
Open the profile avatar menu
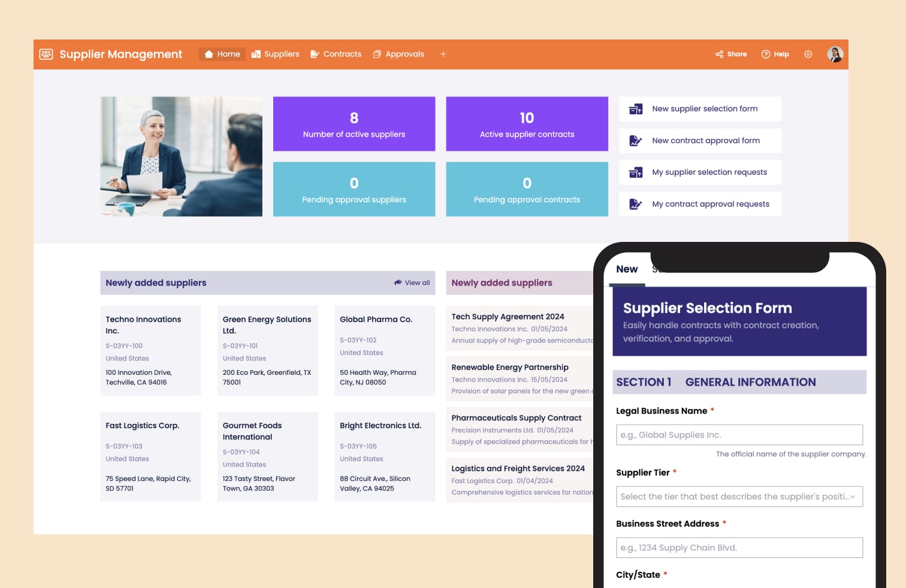coord(835,54)
